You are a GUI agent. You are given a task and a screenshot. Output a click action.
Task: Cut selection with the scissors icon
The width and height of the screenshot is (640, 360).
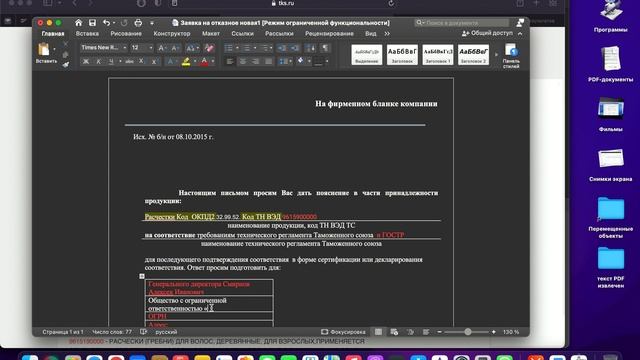click(x=66, y=43)
